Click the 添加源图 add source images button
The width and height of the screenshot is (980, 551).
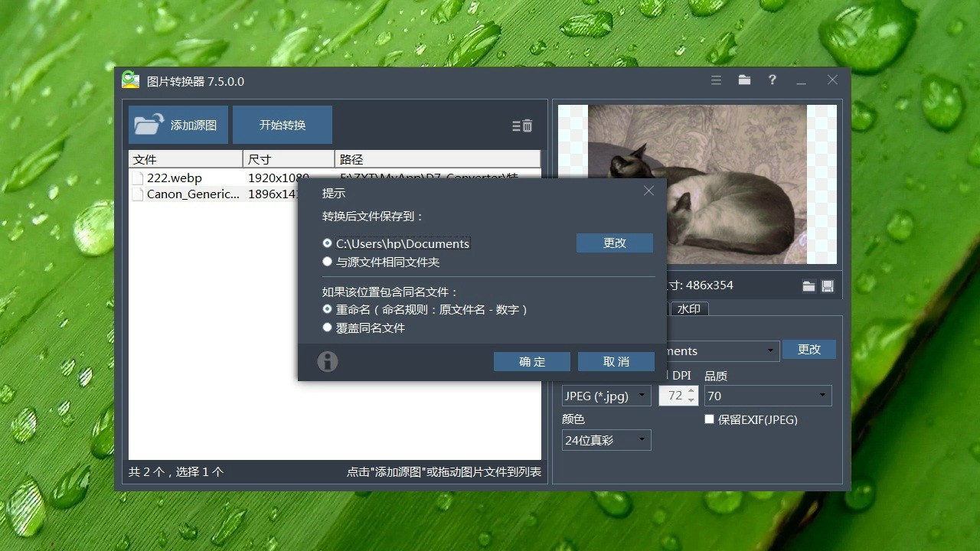click(178, 125)
